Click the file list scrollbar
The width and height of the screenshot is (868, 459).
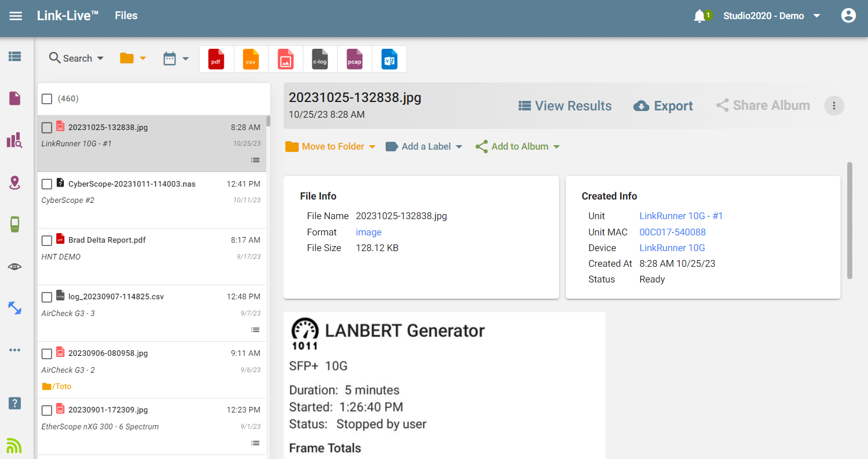[x=268, y=121]
